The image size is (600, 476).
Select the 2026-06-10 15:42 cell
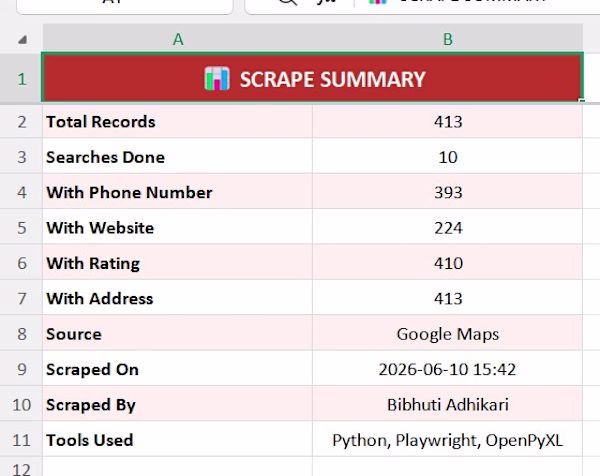click(x=448, y=370)
